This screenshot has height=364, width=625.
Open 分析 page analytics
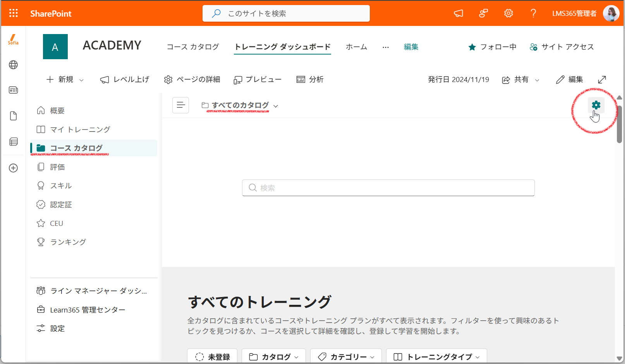click(310, 80)
